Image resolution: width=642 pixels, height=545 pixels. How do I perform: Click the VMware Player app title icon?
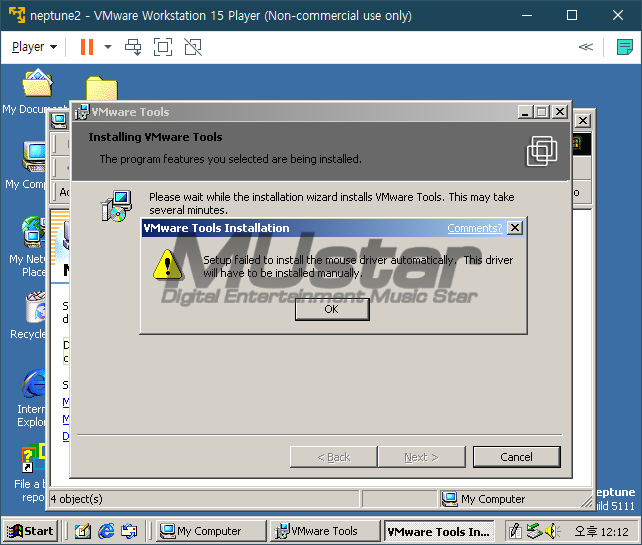[16, 15]
